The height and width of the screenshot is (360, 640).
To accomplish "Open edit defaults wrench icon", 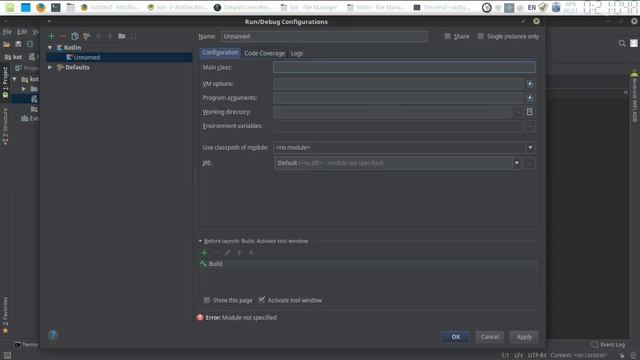I will 87,36.
